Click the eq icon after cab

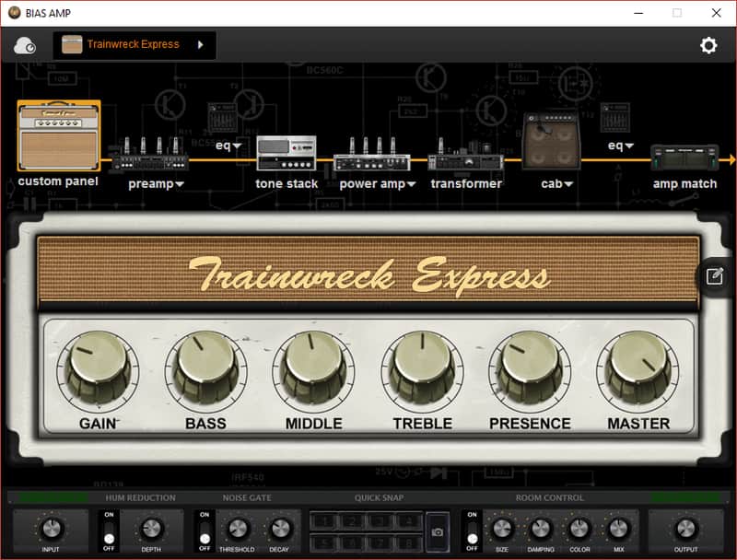point(614,118)
